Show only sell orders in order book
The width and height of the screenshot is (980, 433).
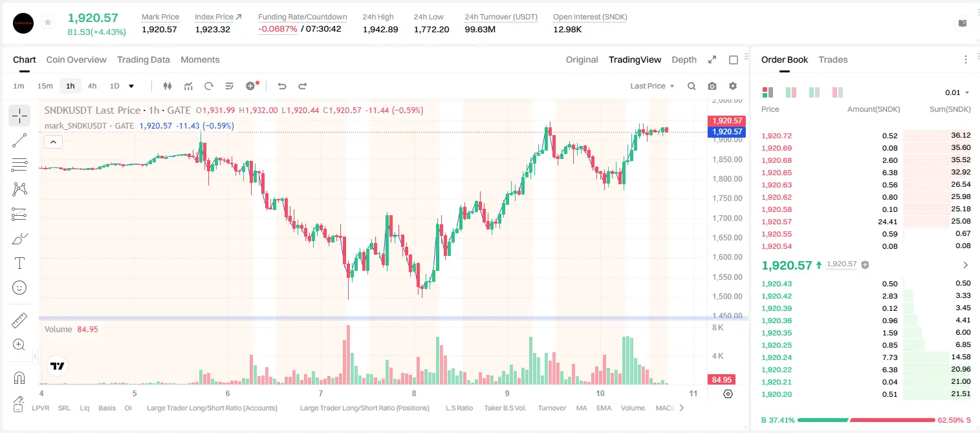[x=837, y=92]
